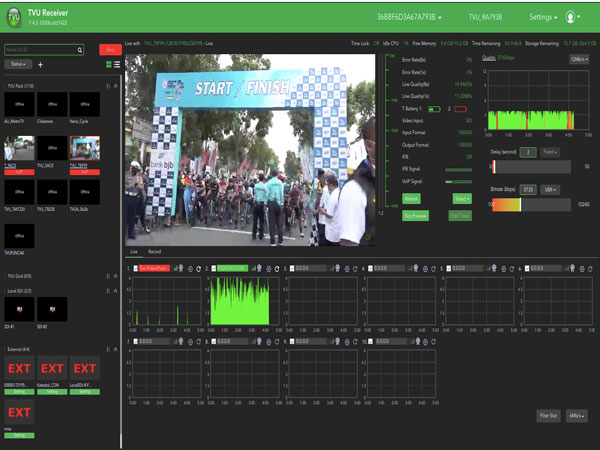
Task: Switch to the Record tab
Action: click(x=155, y=252)
